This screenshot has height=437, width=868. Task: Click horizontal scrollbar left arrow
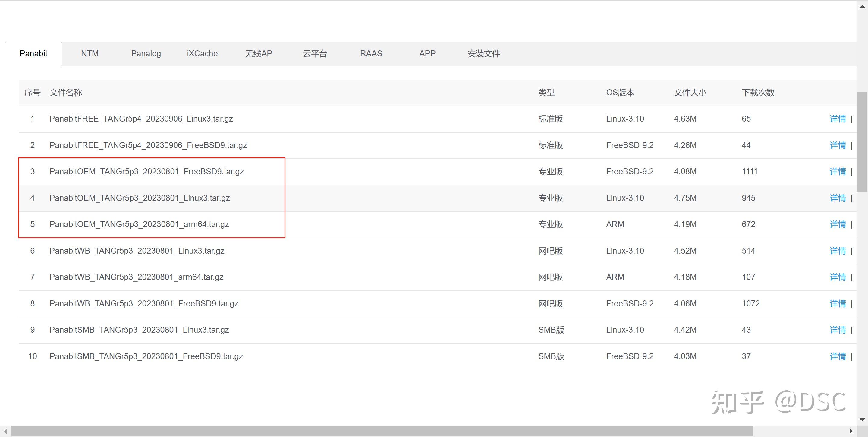pos(5,431)
